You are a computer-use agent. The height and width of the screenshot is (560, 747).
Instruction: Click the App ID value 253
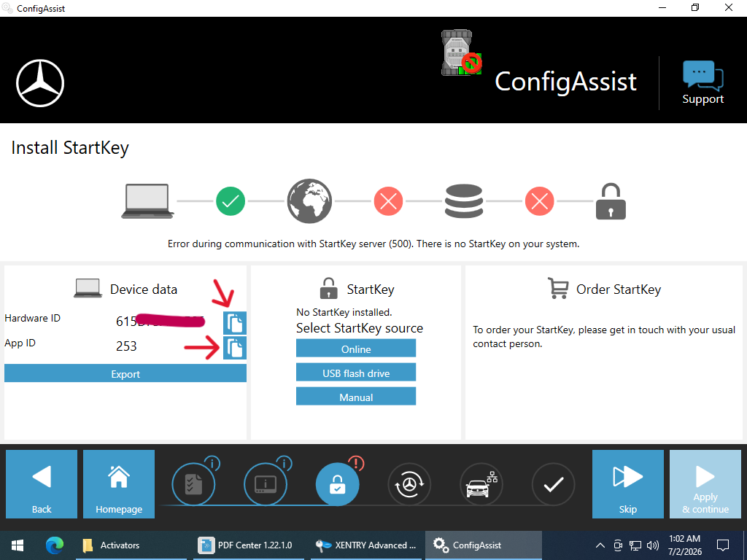click(126, 346)
